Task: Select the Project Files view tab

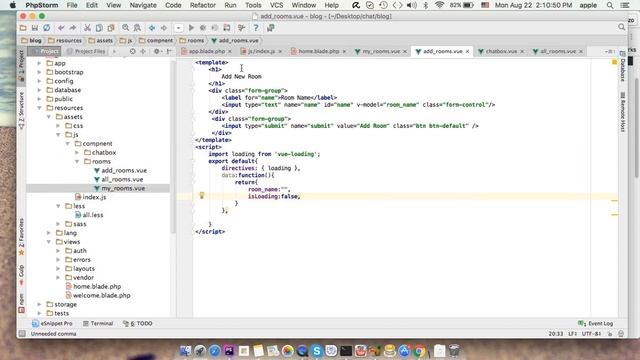Action: (x=86, y=51)
